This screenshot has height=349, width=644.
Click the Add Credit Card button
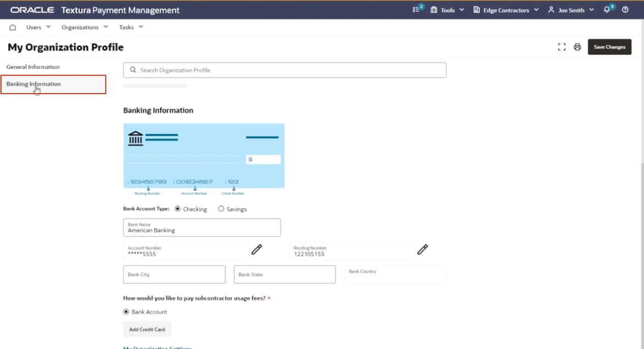pyautogui.click(x=147, y=329)
